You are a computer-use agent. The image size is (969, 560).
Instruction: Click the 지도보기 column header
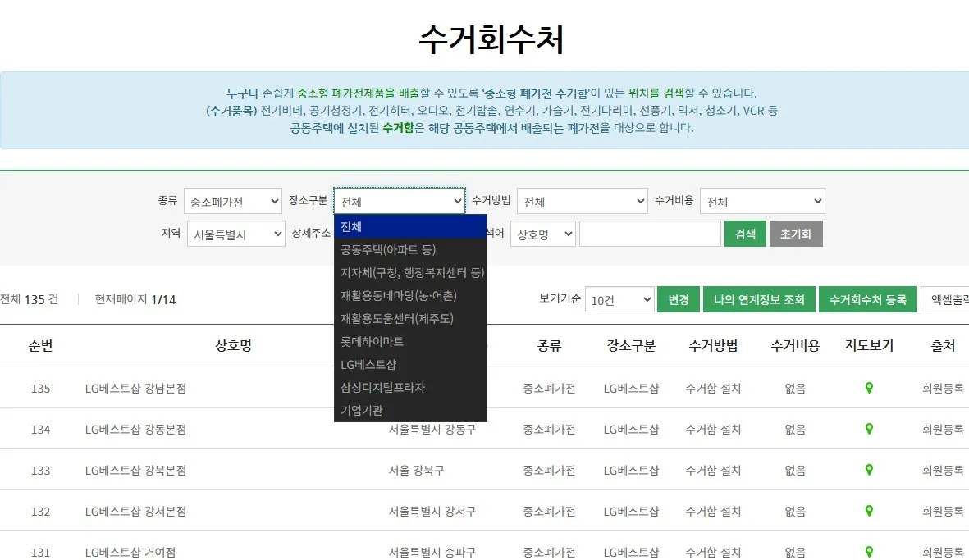(x=869, y=346)
